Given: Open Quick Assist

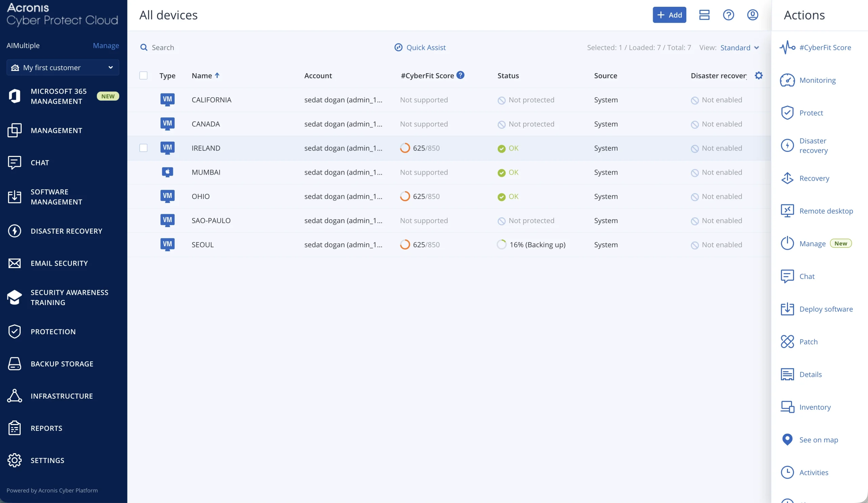Looking at the screenshot, I should (420, 47).
